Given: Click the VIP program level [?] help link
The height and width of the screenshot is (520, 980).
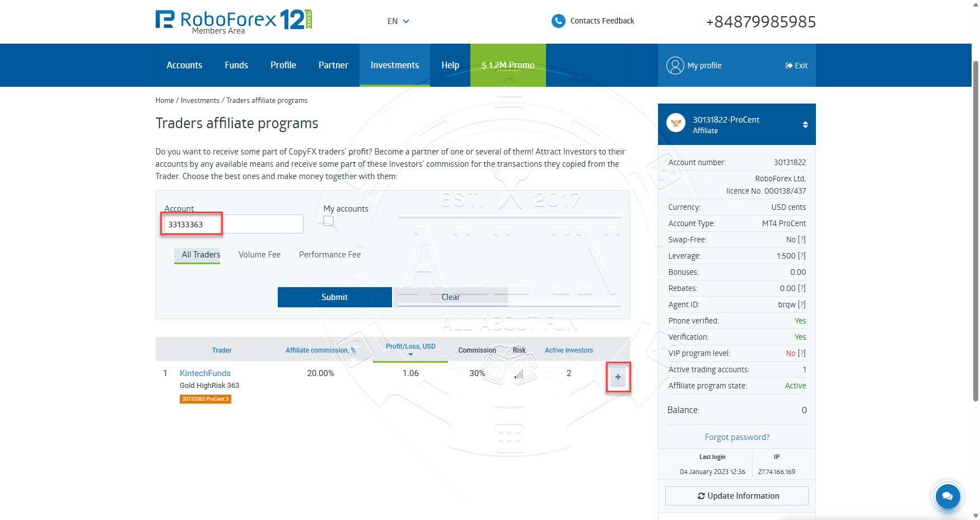Looking at the screenshot, I should click(x=802, y=353).
